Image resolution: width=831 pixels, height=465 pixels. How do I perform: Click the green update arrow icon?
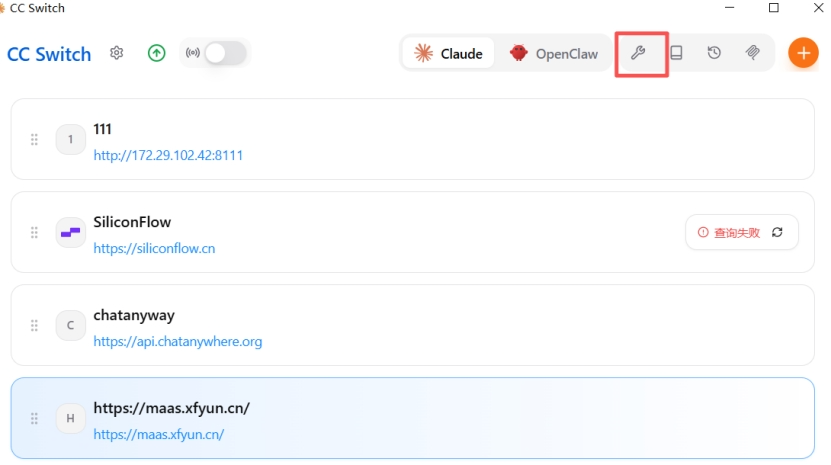[156, 53]
